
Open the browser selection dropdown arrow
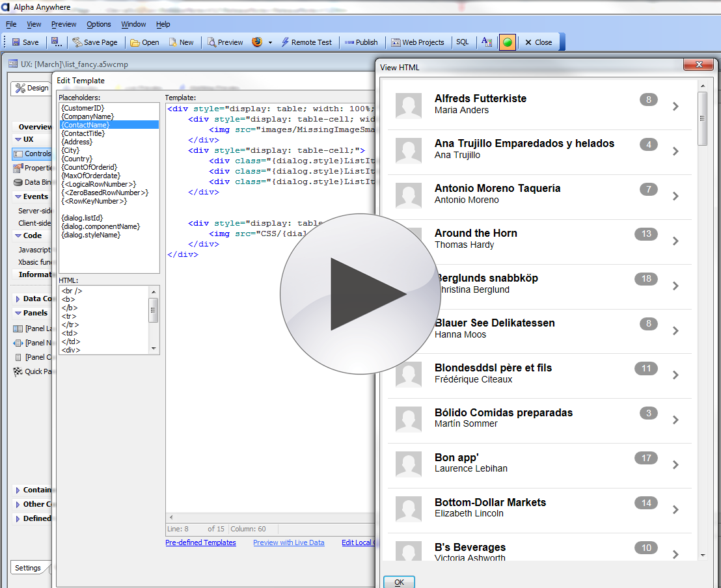click(271, 42)
